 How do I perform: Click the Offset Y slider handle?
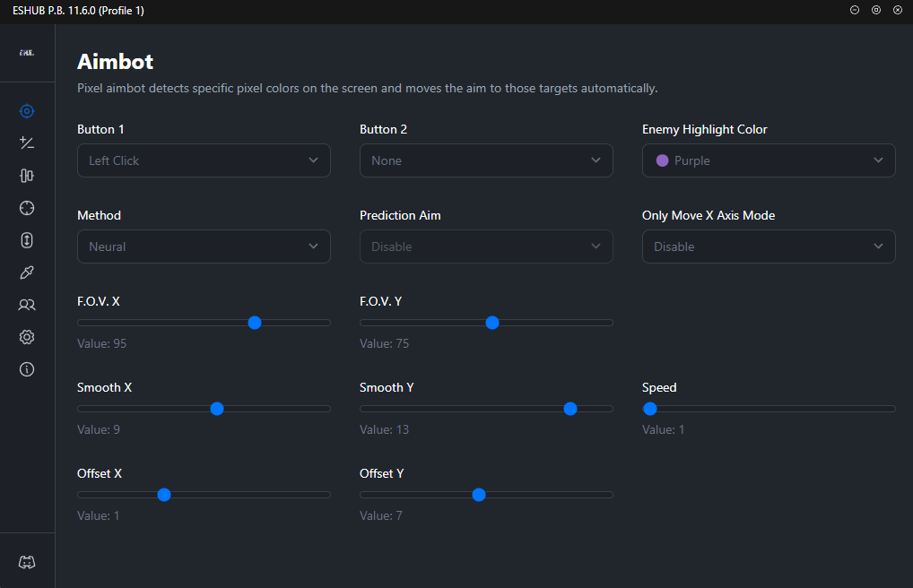pyautogui.click(x=478, y=495)
